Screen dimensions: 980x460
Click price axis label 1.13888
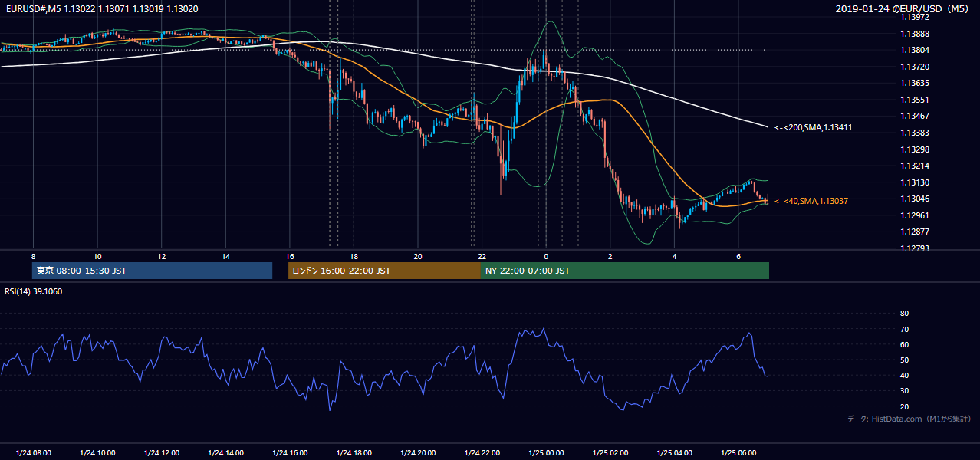click(915, 34)
